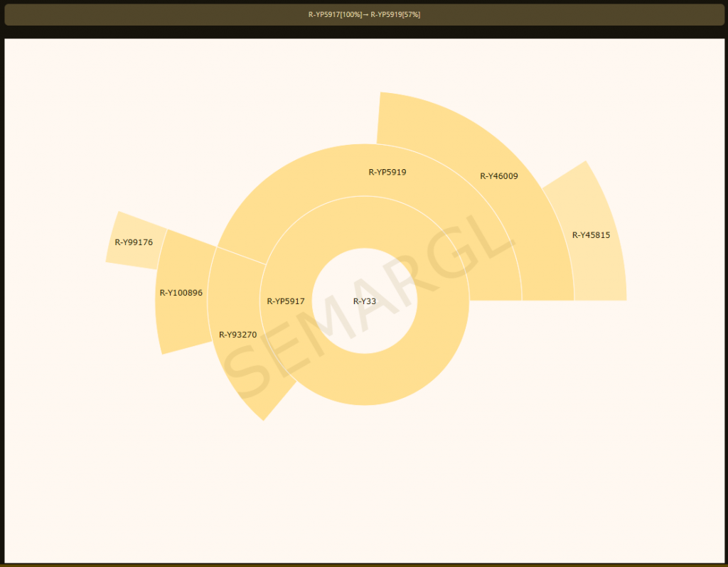
Task: Click the R-YP5917 inner ring label
Action: [x=286, y=301]
